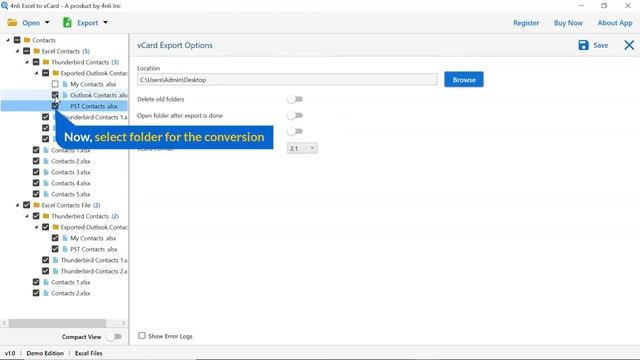
Task: Click the horizontal scrollbar thumb in tree
Action: point(58,323)
